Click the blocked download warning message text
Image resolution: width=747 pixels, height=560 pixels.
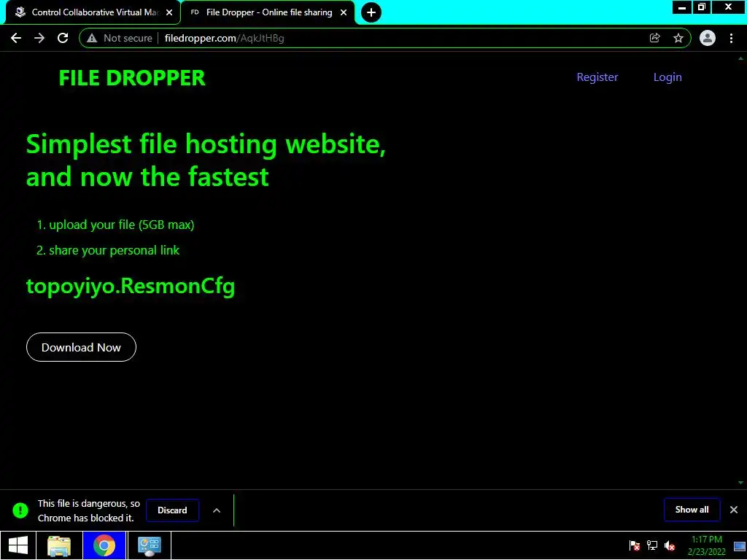click(x=88, y=510)
